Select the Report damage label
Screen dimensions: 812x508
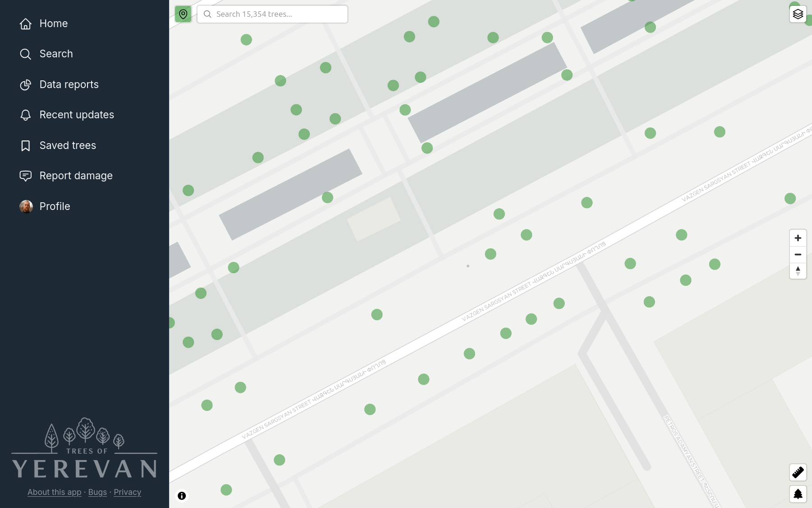[76, 176]
